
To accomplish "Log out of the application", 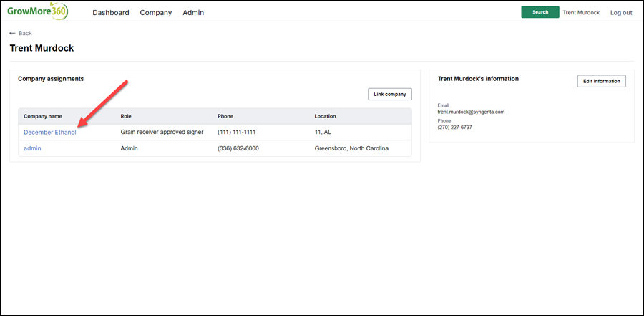I will [621, 13].
